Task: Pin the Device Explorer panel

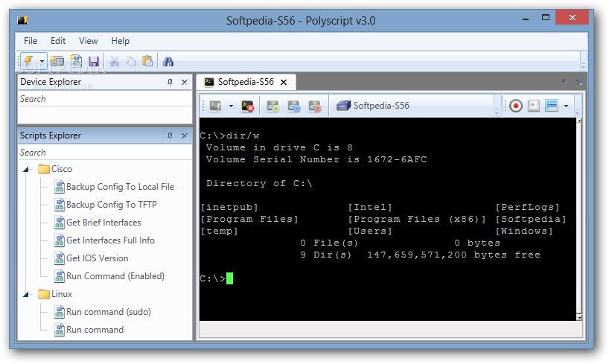Action: pyautogui.click(x=170, y=82)
